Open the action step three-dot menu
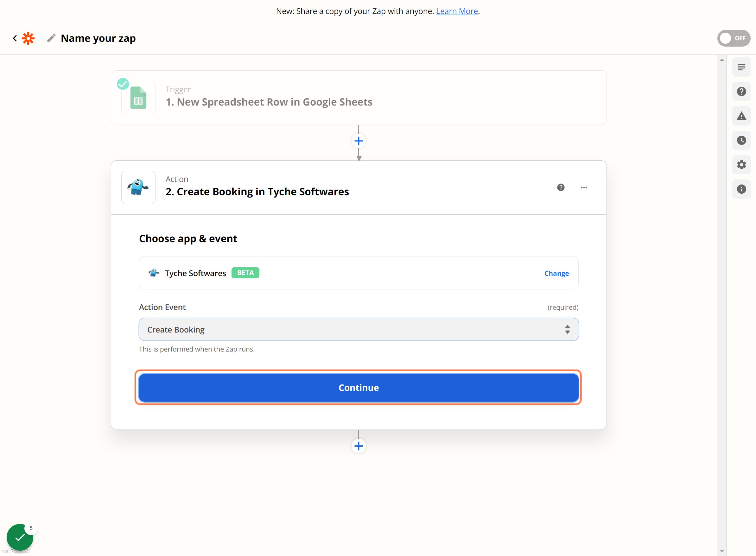Viewport: 756px width, 556px height. (584, 187)
